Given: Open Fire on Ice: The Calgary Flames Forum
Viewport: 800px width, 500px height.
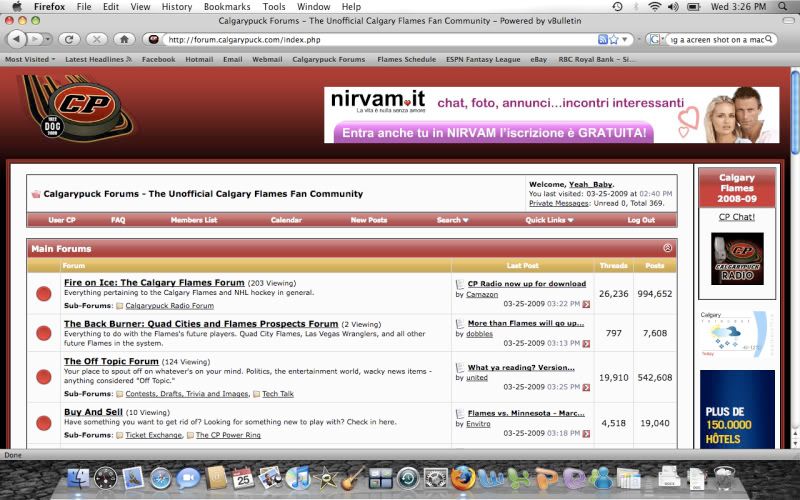Looking at the screenshot, I should (154, 282).
